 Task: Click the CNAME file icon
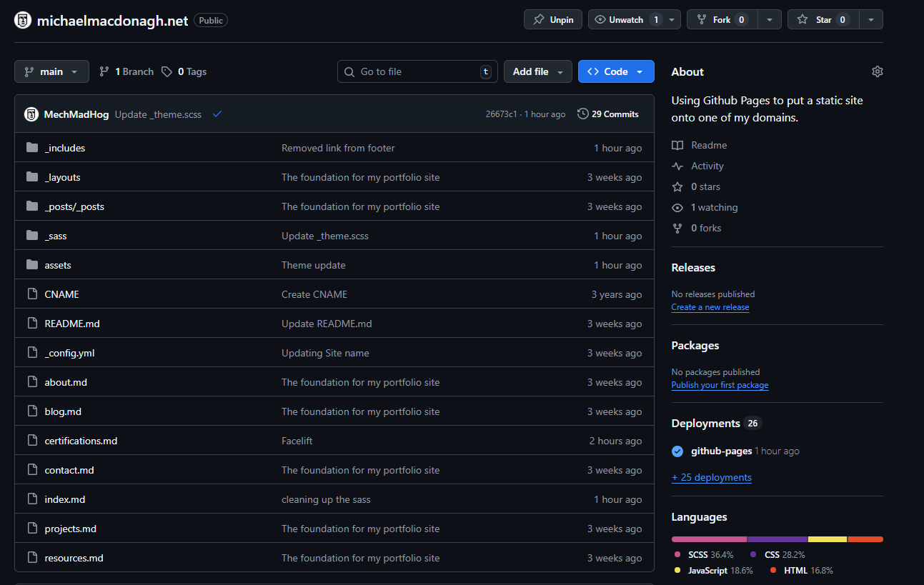[x=32, y=294]
